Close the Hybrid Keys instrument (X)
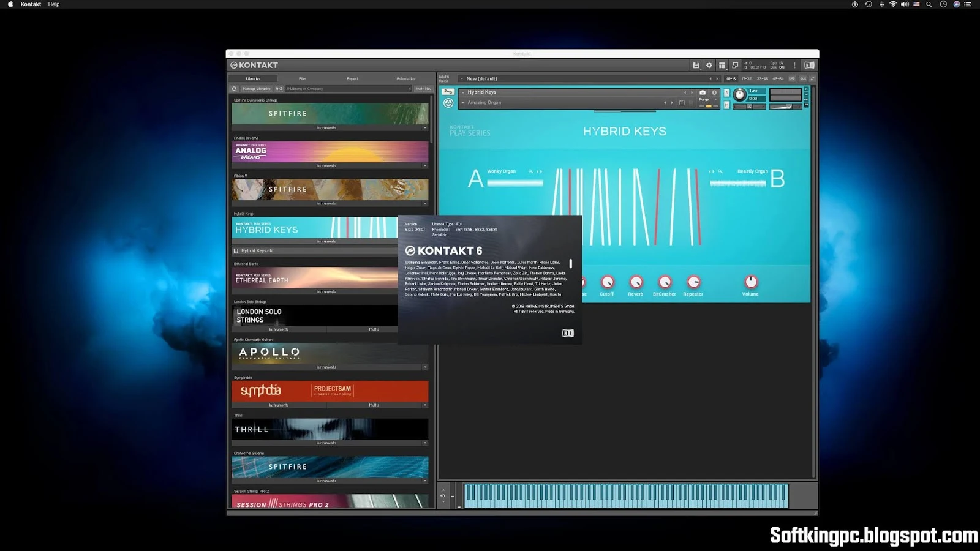Viewport: 980px width, 551px height. [806, 89]
